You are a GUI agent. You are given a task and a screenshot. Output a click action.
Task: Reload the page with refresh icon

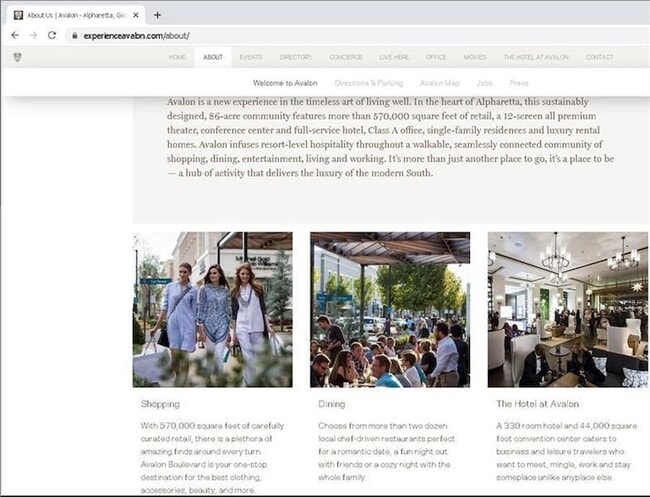[52, 35]
